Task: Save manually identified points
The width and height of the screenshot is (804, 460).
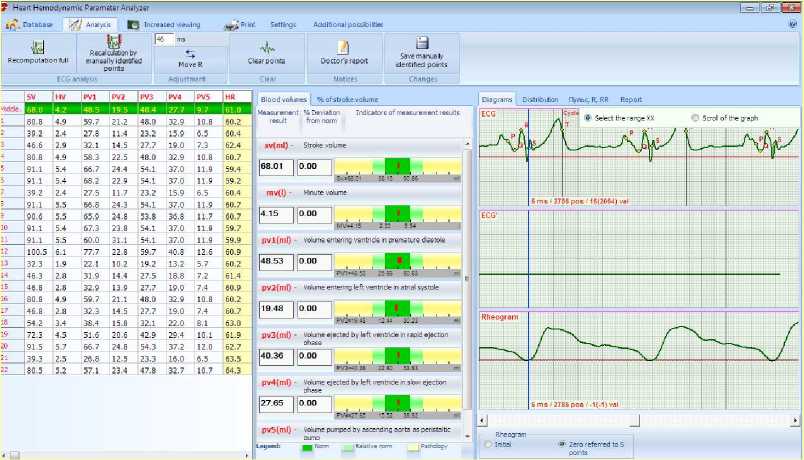Action: 421,52
